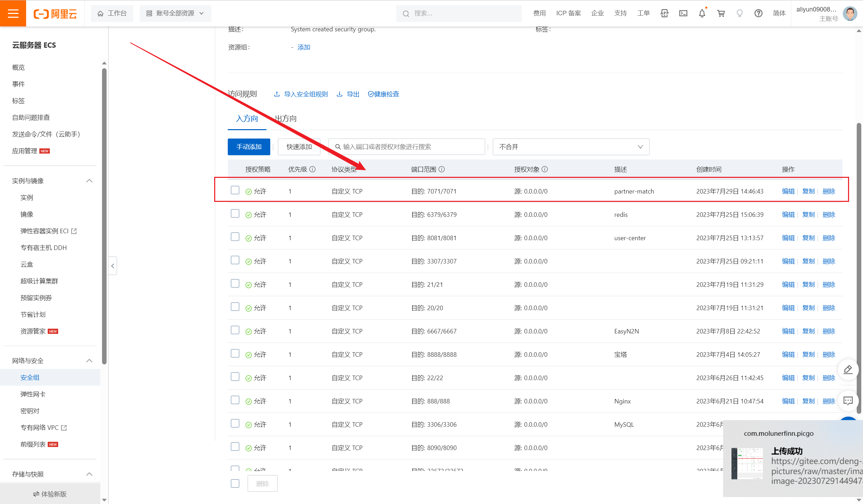
Task: Open the merge mode dropdown showing 不合并
Action: point(571,147)
